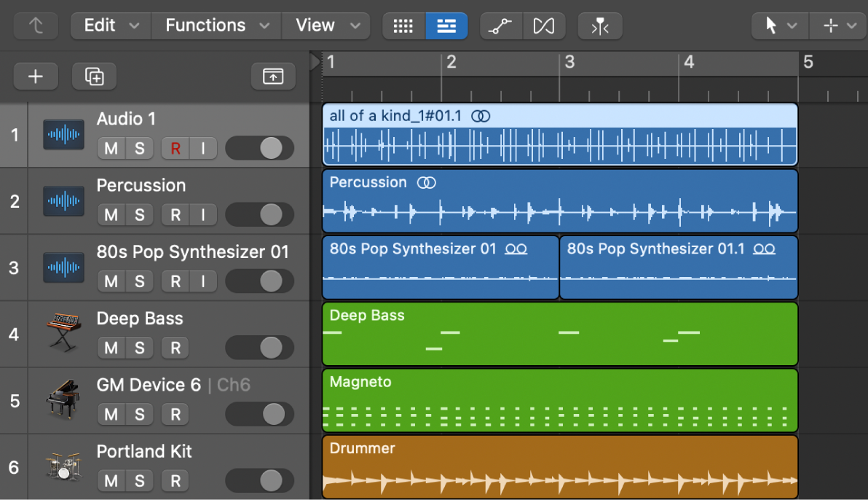Adjust the Percussion volume slider
This screenshot has height=500, width=868.
pyautogui.click(x=260, y=214)
